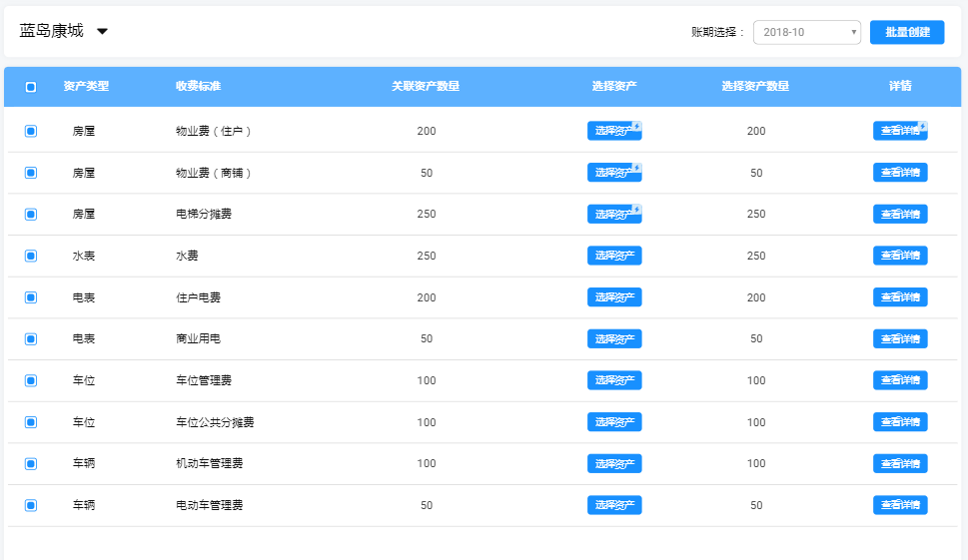This screenshot has width=968, height=560.
Task: View details for 机动车管理费 row
Action: click(x=899, y=464)
